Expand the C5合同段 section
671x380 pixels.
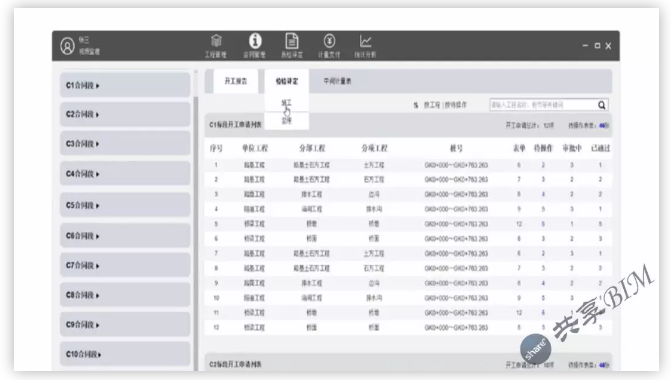pyautogui.click(x=125, y=205)
